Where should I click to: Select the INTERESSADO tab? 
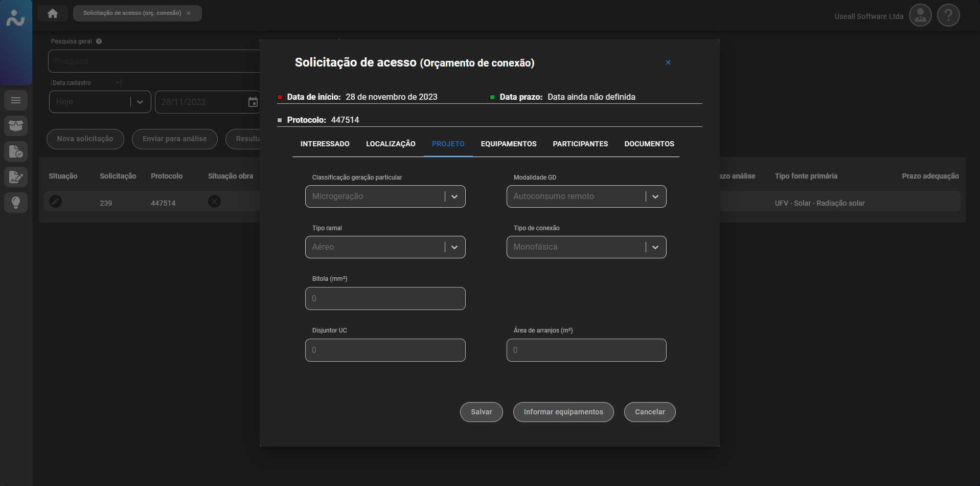(x=325, y=144)
